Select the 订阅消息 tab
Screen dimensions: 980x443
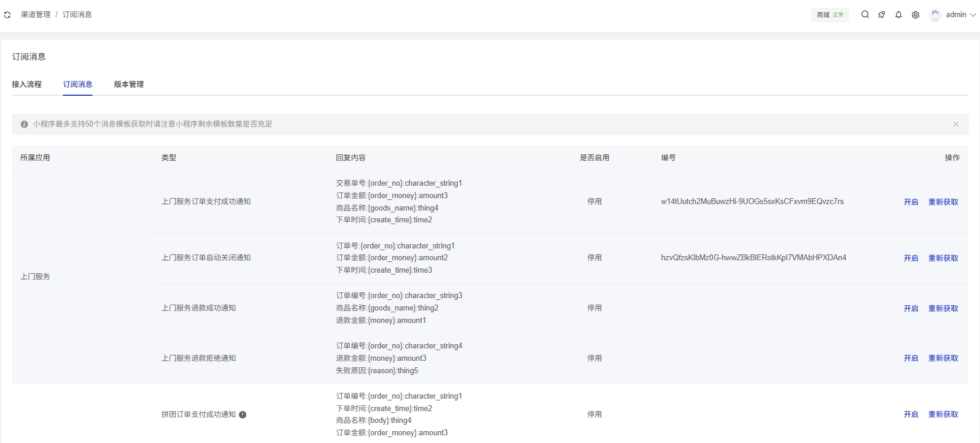point(77,84)
